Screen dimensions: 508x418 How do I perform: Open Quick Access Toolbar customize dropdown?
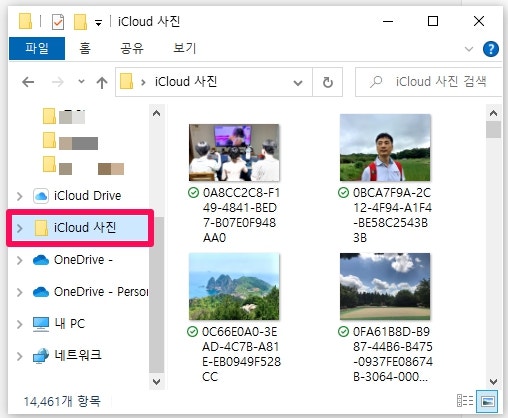click(98, 23)
